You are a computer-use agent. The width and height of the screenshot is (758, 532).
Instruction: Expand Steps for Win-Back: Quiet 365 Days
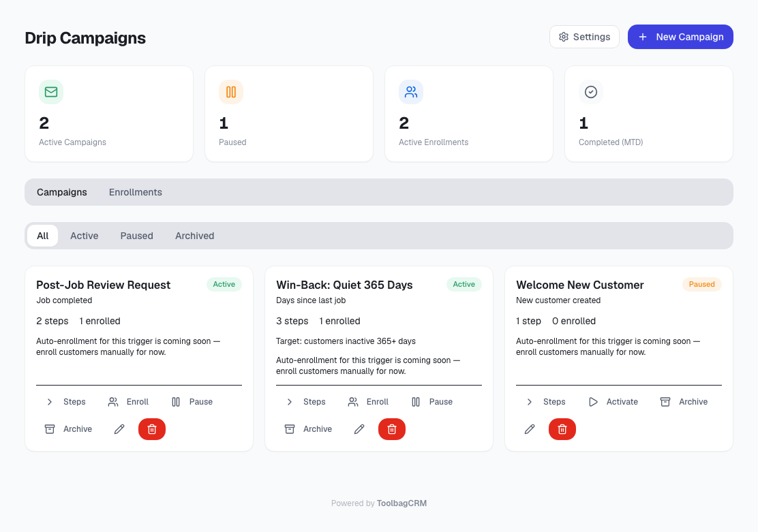[305, 402]
